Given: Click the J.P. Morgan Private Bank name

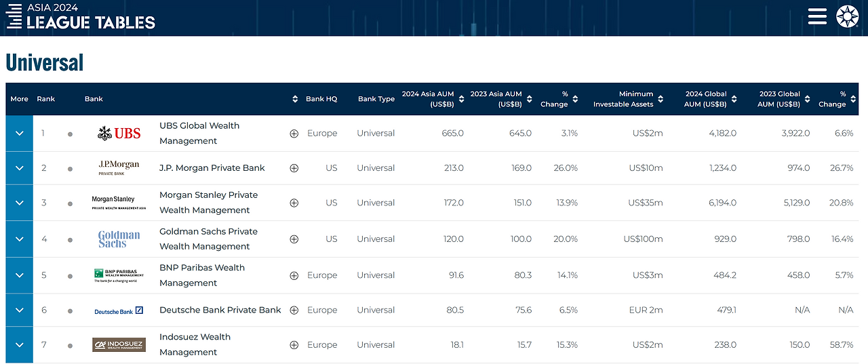Looking at the screenshot, I should [212, 168].
